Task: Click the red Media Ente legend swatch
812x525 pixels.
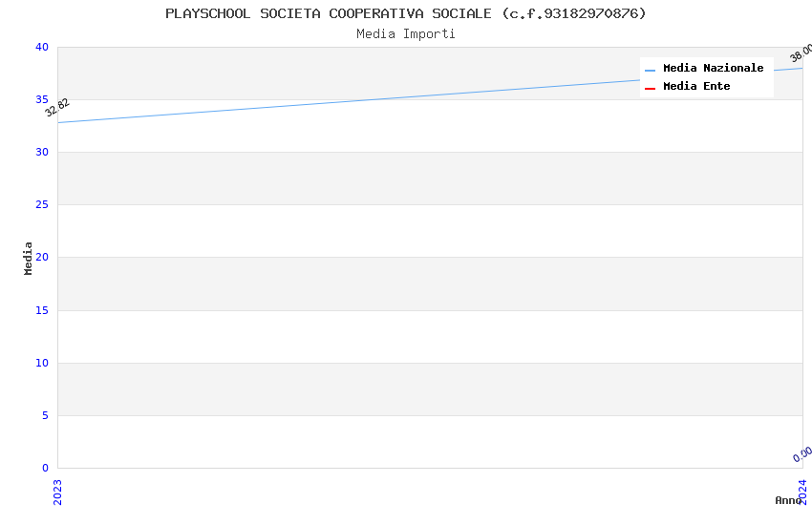Action: 650,88
